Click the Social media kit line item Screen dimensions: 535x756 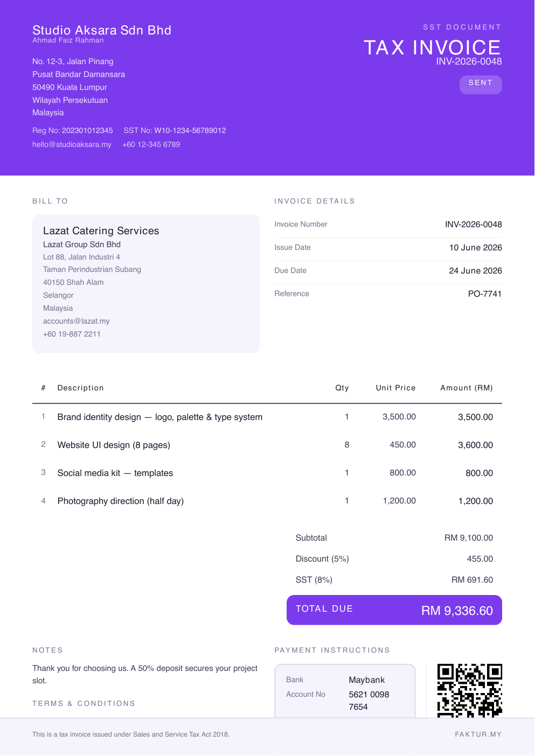point(267,473)
